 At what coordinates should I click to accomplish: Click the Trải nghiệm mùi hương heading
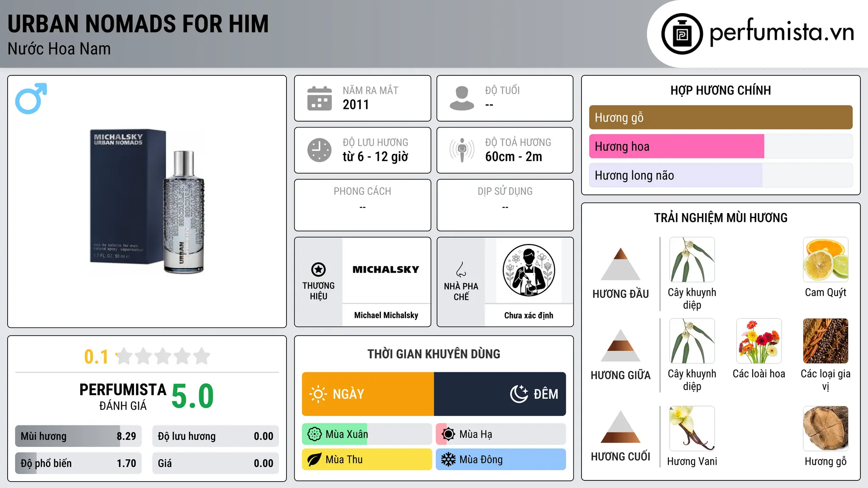point(721,218)
